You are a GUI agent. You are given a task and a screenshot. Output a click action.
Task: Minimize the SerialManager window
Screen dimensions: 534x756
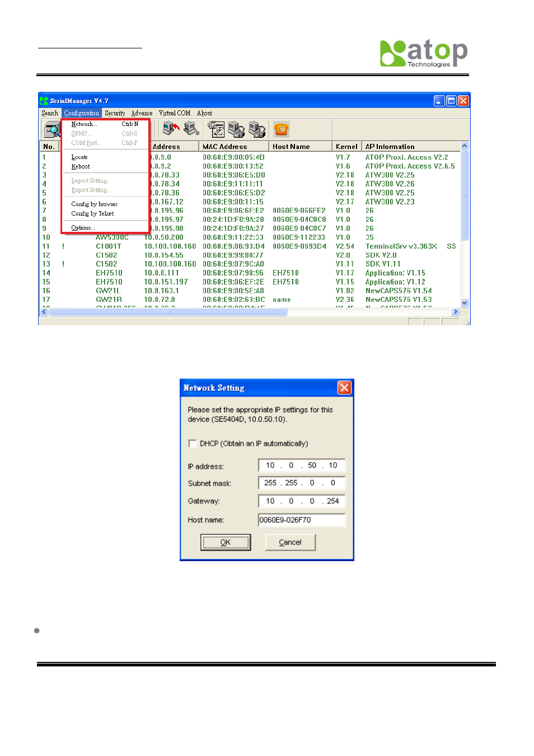tap(439, 101)
